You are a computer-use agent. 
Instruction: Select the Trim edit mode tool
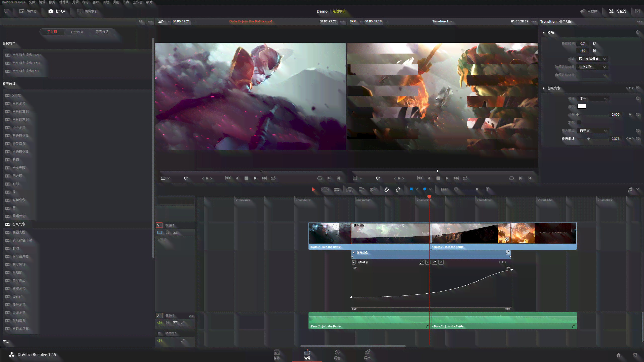[325, 190]
